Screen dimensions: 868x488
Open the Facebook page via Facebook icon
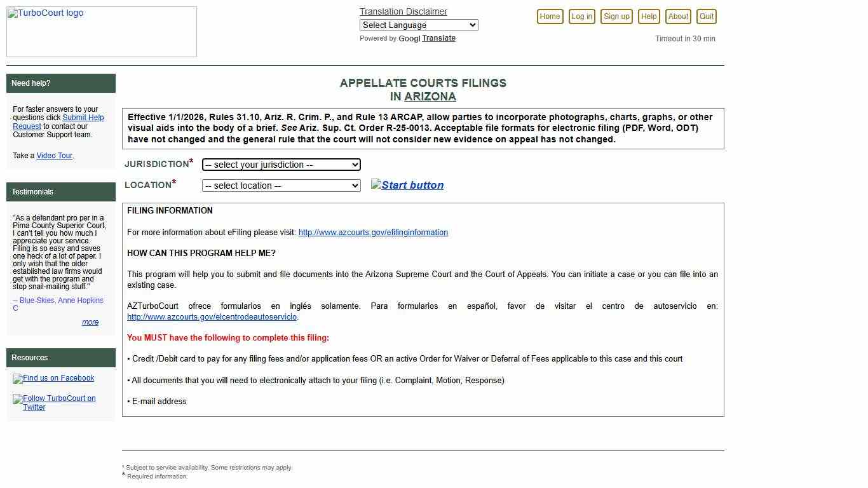click(53, 378)
